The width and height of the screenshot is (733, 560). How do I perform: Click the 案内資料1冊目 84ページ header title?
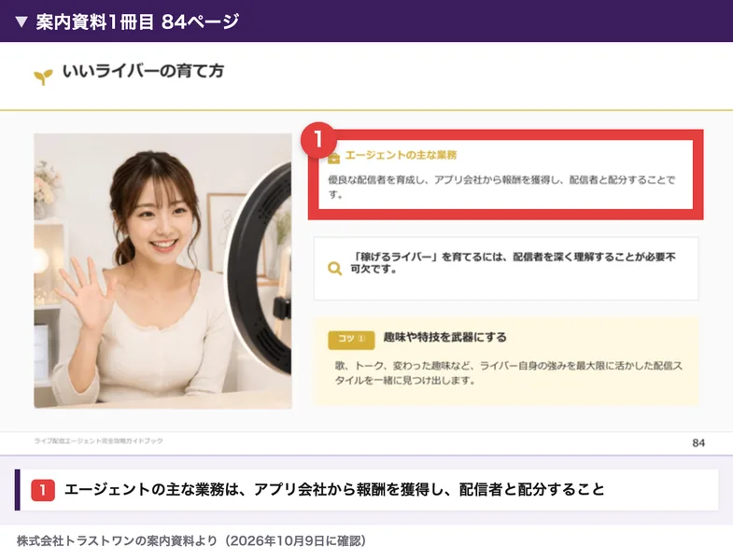137,21
